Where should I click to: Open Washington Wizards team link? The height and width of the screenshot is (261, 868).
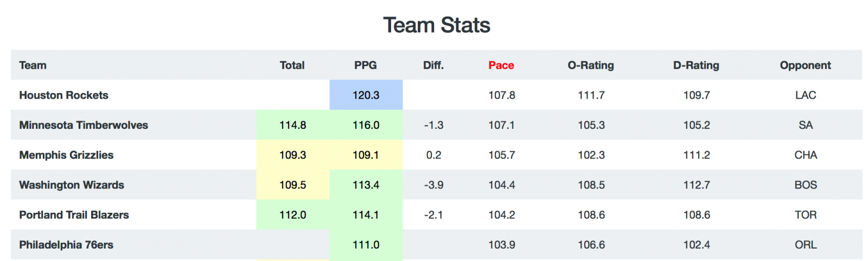(x=72, y=185)
